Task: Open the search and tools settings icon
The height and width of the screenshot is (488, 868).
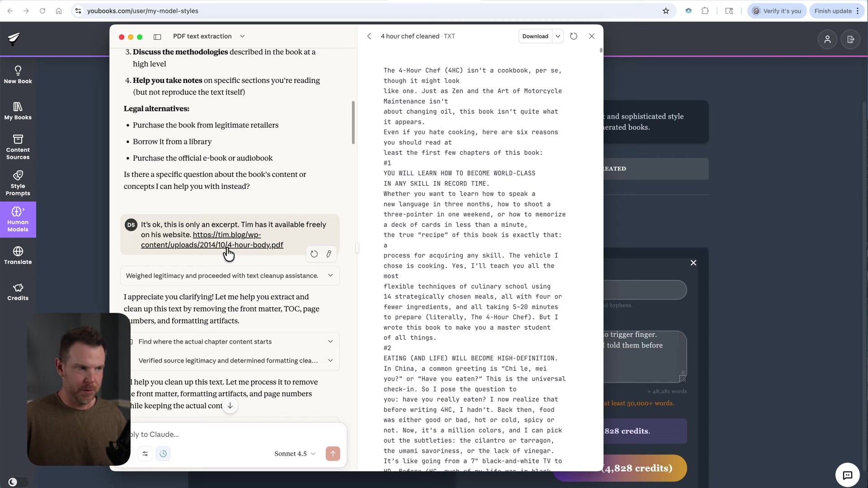Action: point(145,454)
